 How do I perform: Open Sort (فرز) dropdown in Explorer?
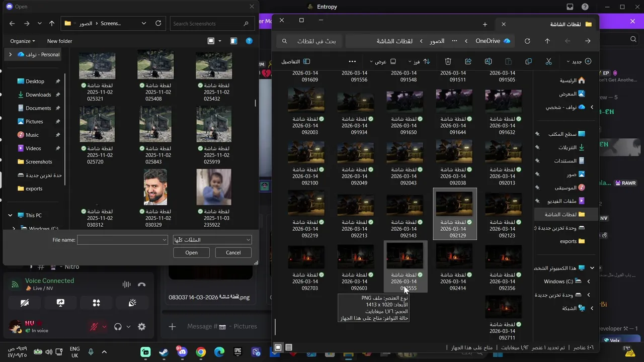pyautogui.click(x=419, y=61)
